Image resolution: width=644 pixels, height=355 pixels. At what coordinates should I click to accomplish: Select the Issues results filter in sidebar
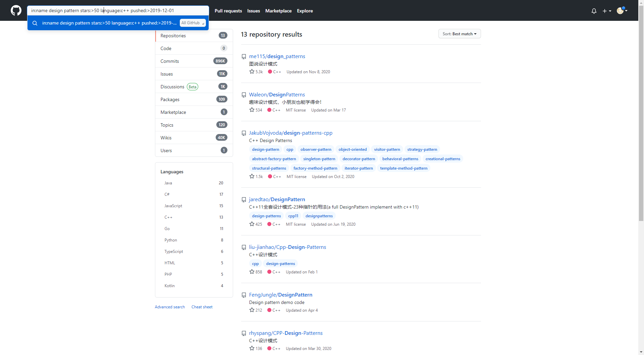194,74
